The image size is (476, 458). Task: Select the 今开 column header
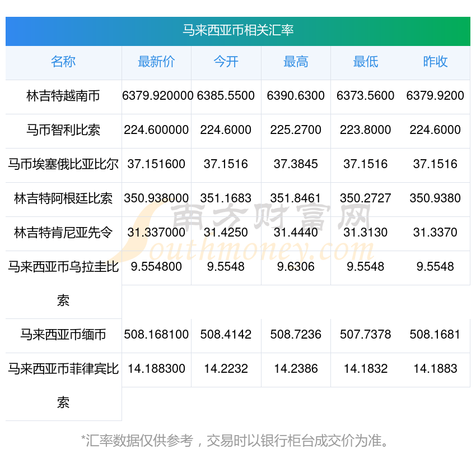pyautogui.click(x=226, y=62)
